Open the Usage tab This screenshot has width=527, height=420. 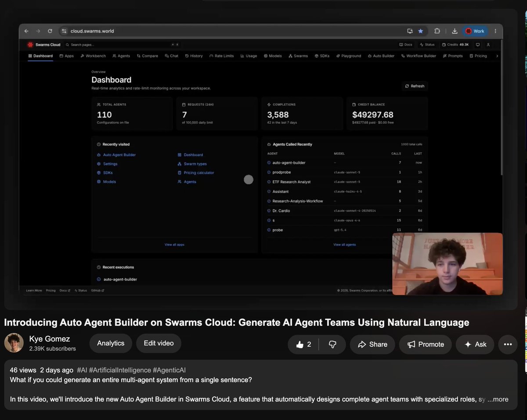coord(249,56)
